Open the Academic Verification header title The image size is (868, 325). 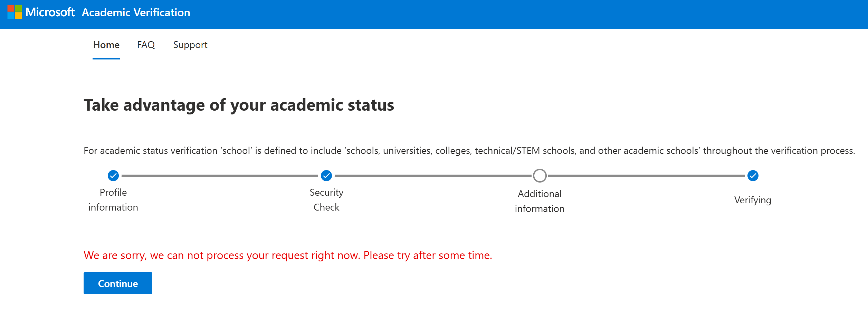[x=136, y=13]
